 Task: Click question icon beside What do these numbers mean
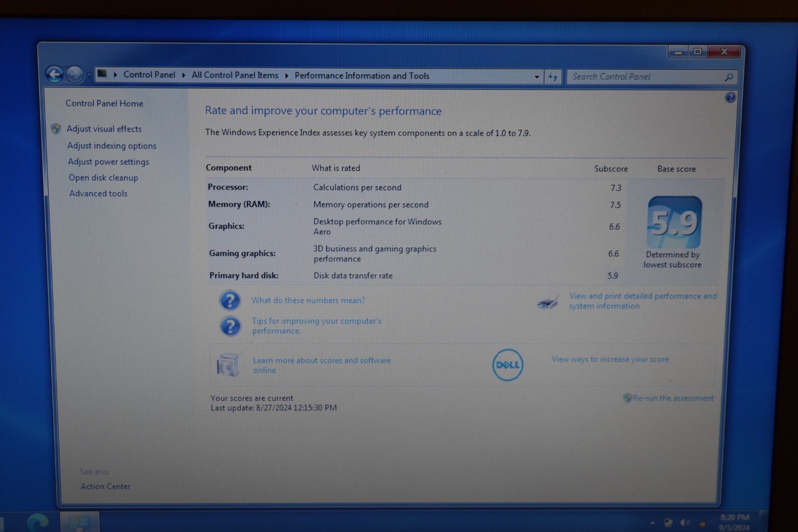tap(230, 300)
